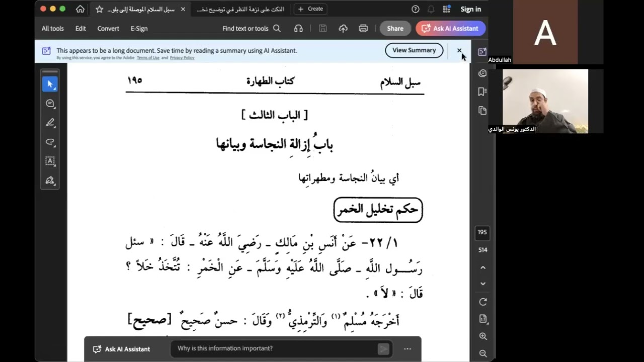This screenshot has height=362, width=644.
Task: Save the document using floppy icon
Action: click(x=323, y=29)
